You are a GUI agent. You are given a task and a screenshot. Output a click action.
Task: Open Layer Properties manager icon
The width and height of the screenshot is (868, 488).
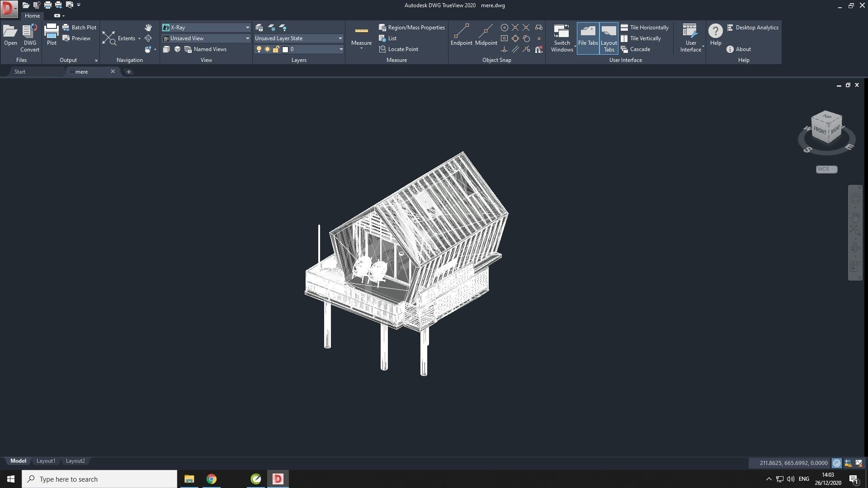[259, 28]
